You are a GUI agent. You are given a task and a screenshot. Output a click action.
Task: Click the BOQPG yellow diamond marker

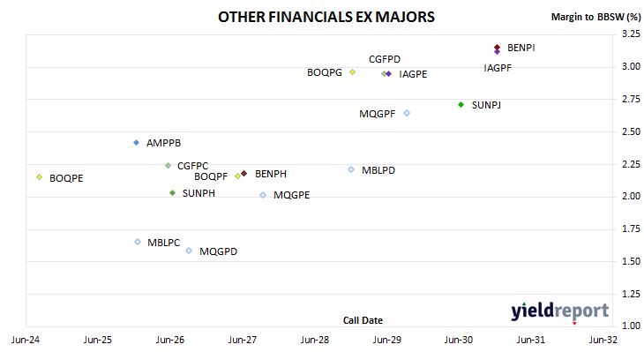[352, 71]
